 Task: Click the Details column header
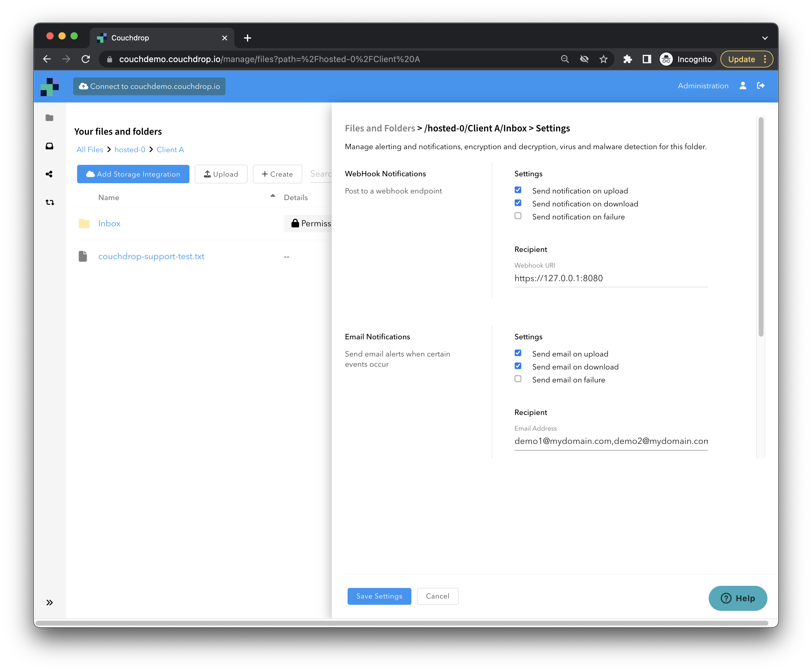(x=296, y=197)
